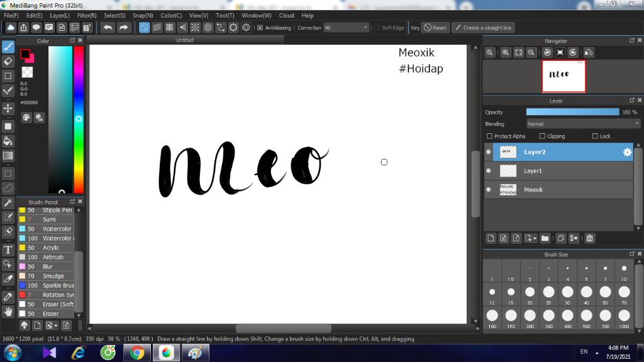The height and width of the screenshot is (362, 644).
Task: Delete layer with trash icon
Action: (x=590, y=238)
